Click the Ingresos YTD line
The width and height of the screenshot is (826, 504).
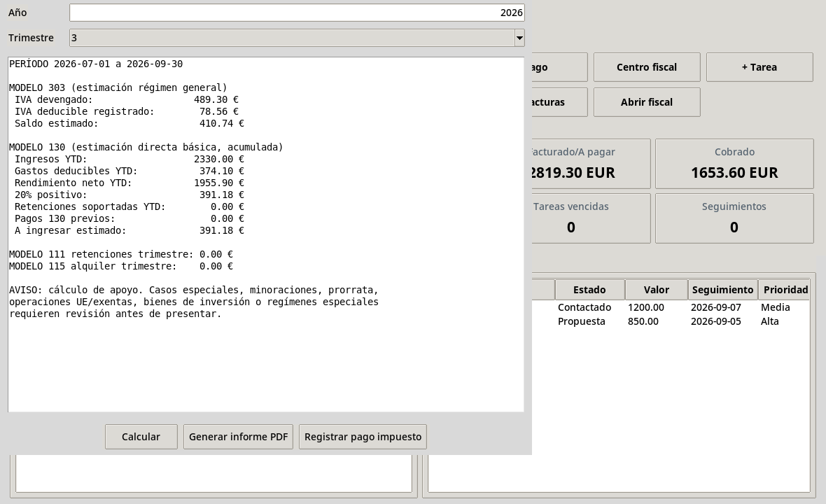pyautogui.click(x=129, y=159)
